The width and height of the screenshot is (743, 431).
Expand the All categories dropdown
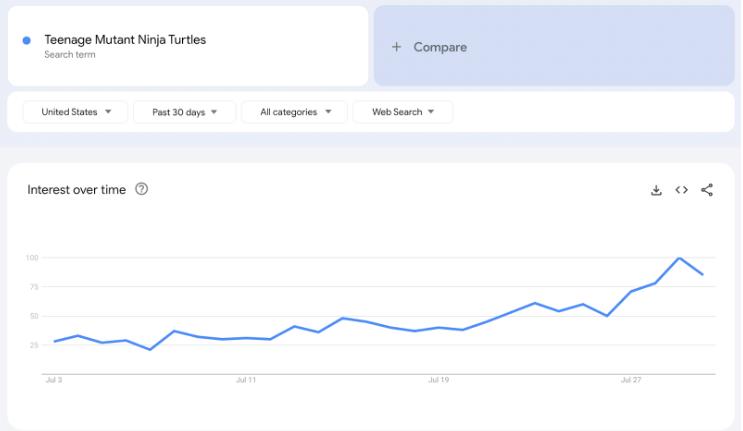295,112
